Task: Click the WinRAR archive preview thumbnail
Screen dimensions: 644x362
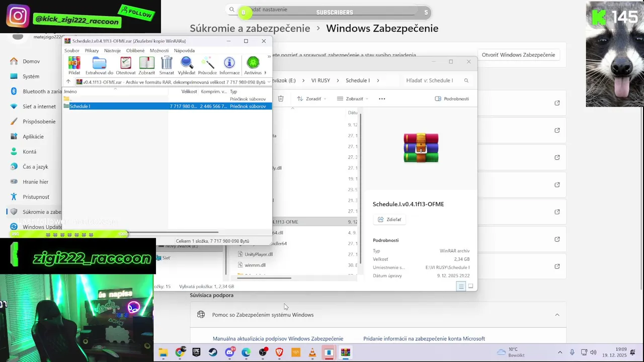Action: coord(421,148)
